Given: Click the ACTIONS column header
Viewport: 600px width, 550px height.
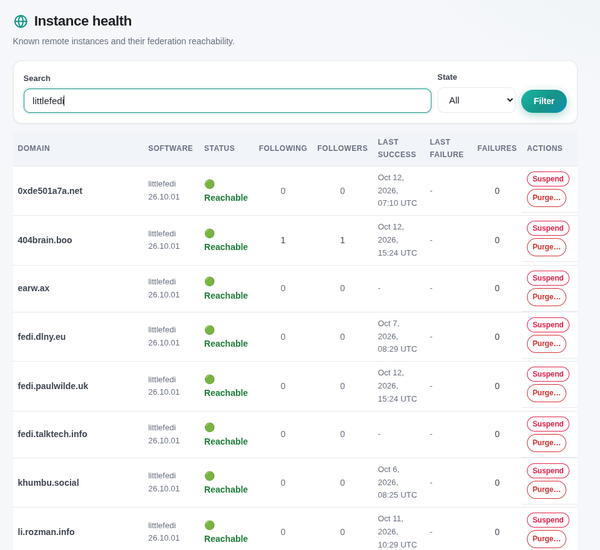Looking at the screenshot, I should 545,148.
